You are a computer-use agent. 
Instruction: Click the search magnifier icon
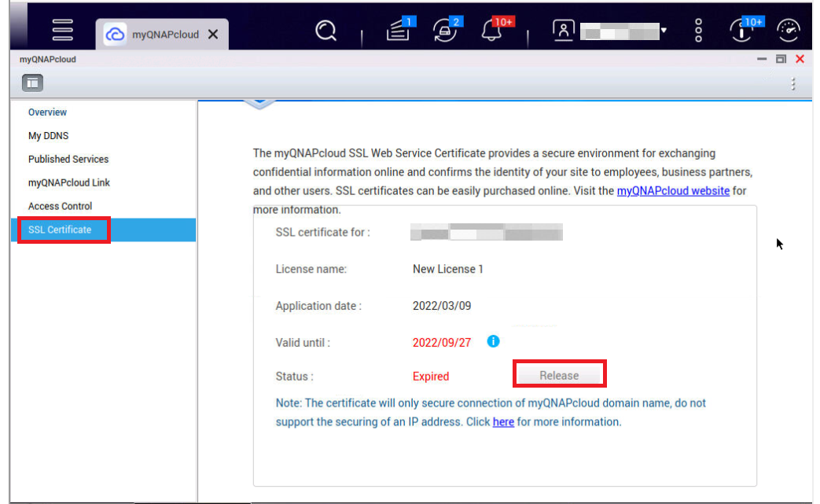pos(325,31)
